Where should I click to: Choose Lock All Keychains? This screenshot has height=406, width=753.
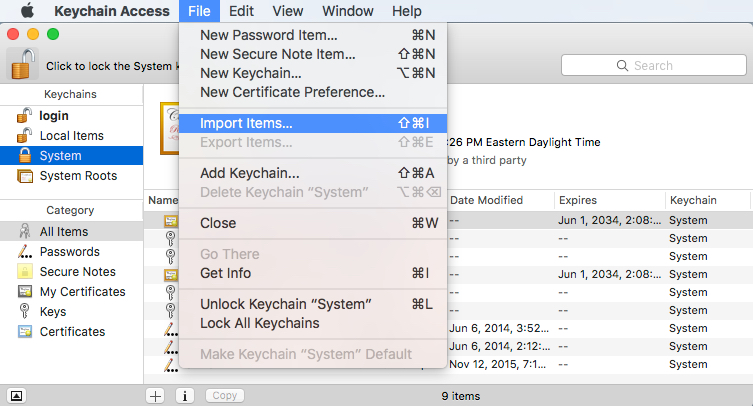(x=313, y=323)
